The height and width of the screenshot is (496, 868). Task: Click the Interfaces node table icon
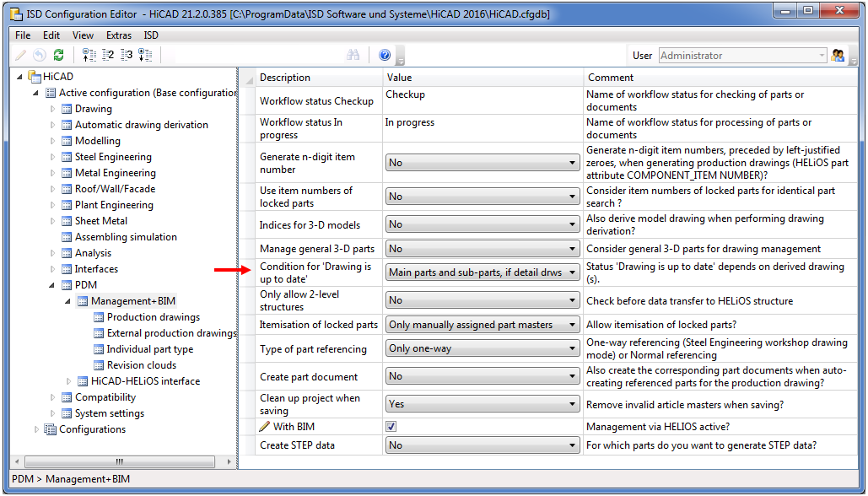(67, 270)
